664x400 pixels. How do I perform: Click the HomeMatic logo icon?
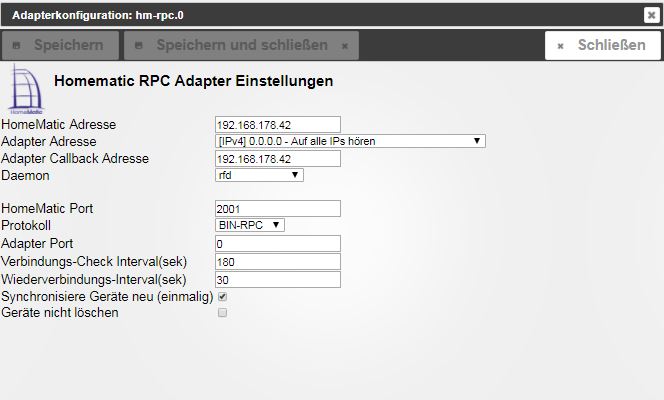coord(26,89)
